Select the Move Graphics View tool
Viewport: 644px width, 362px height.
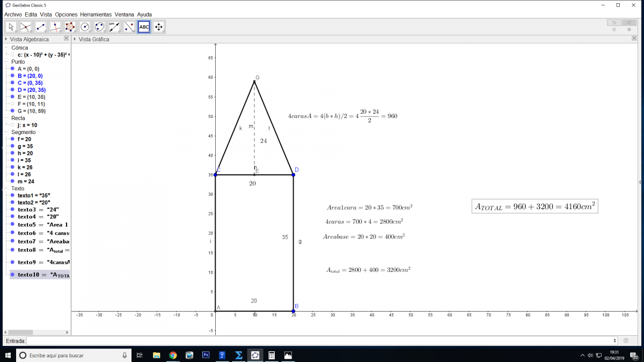158,27
